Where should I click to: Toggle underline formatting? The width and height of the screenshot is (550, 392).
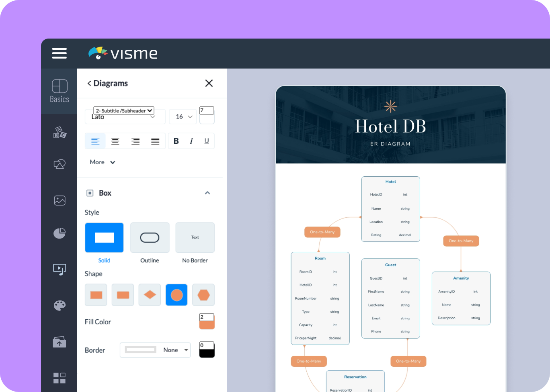pos(207,141)
